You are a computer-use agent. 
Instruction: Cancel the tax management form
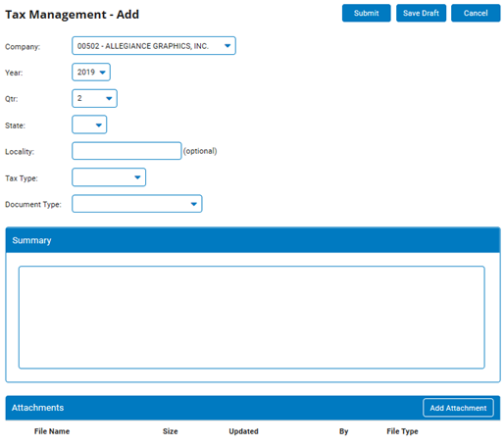point(476,13)
